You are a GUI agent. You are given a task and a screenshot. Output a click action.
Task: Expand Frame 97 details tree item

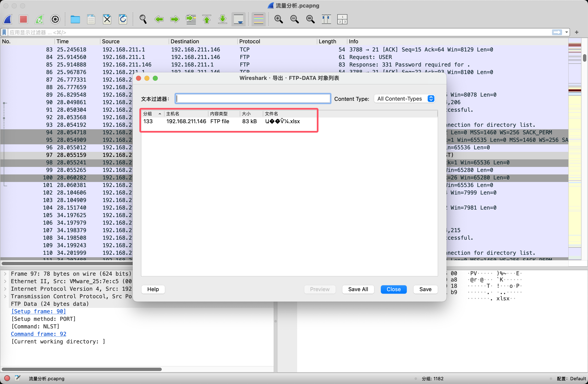pos(5,274)
